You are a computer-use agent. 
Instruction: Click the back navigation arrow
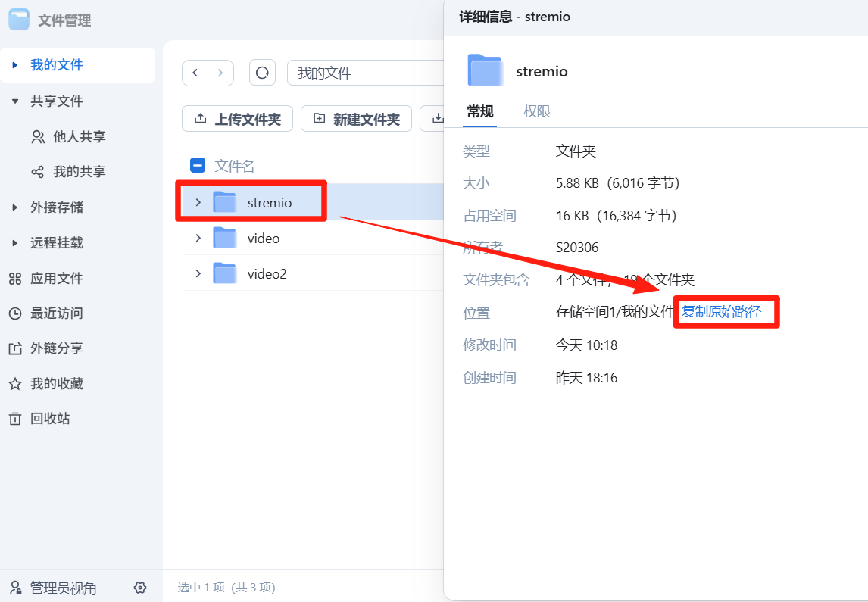pyautogui.click(x=195, y=73)
